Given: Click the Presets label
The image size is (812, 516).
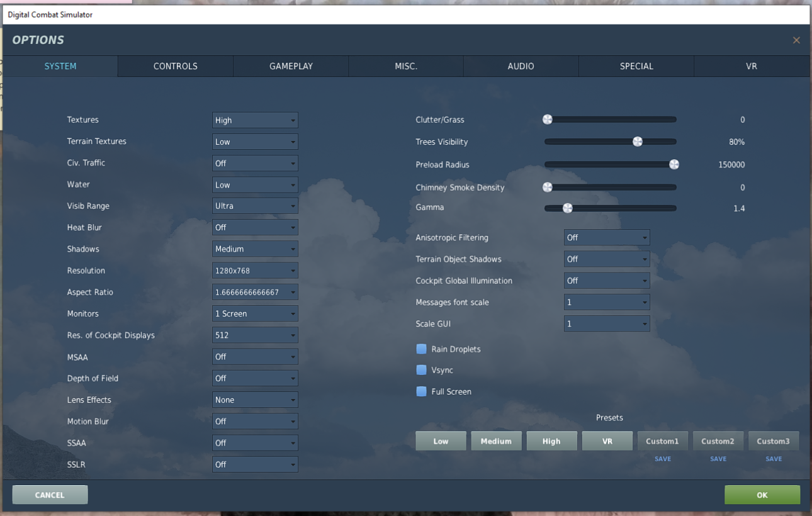Looking at the screenshot, I should (609, 418).
